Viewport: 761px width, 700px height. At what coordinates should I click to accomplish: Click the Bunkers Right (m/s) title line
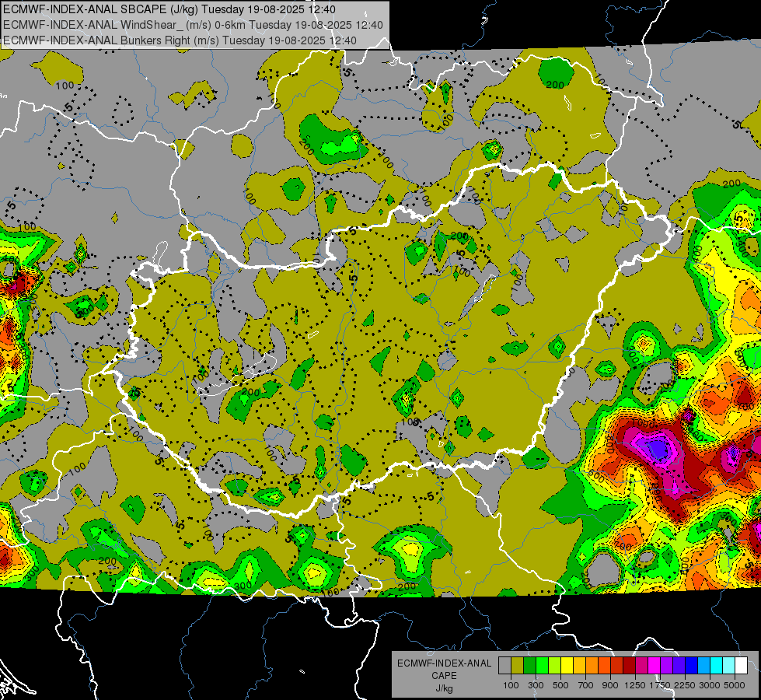click(x=180, y=40)
